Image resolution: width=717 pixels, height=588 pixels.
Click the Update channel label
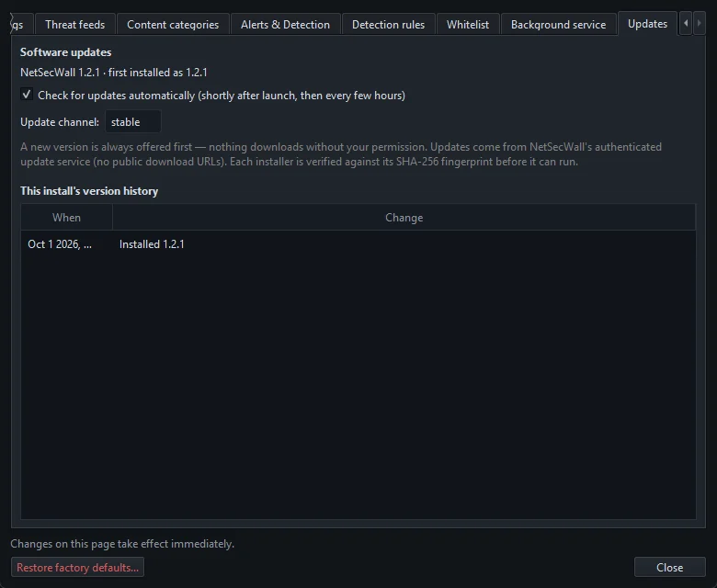coord(60,122)
